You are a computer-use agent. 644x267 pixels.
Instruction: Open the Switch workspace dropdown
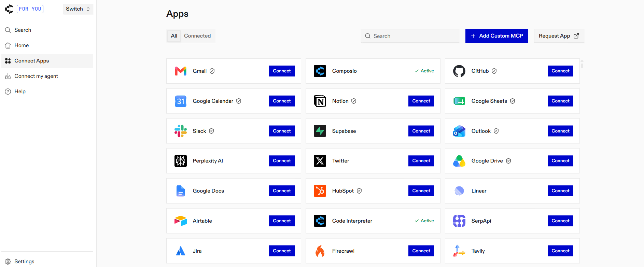[x=78, y=9]
